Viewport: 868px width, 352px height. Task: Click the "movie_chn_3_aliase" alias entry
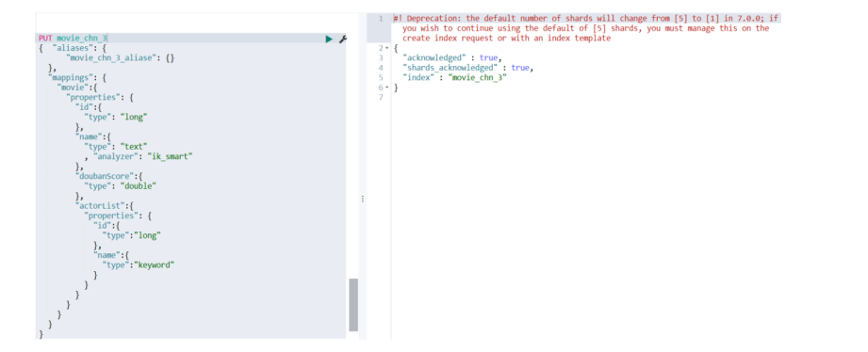(108, 58)
